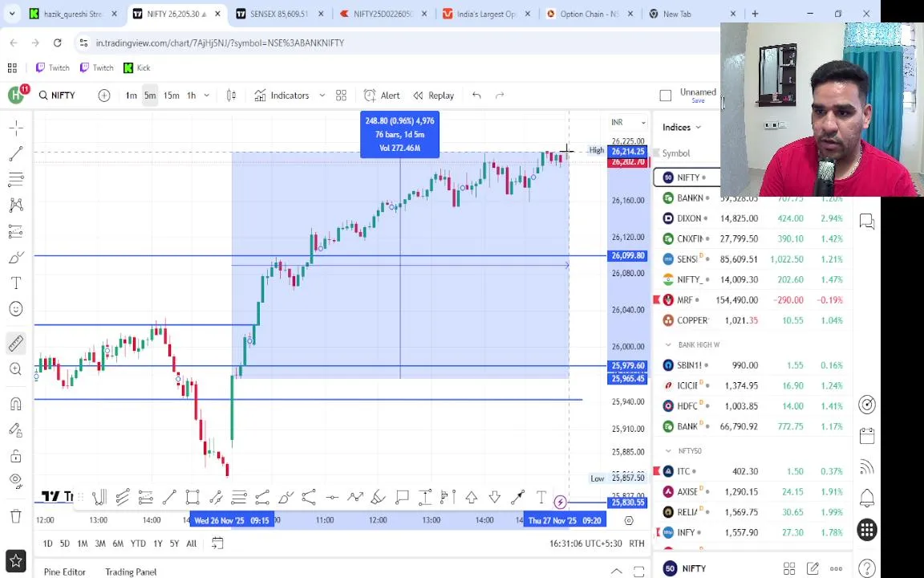Viewport: 924px width, 578px height.
Task: Click the NIFTY symbol search field
Action: 58,96
